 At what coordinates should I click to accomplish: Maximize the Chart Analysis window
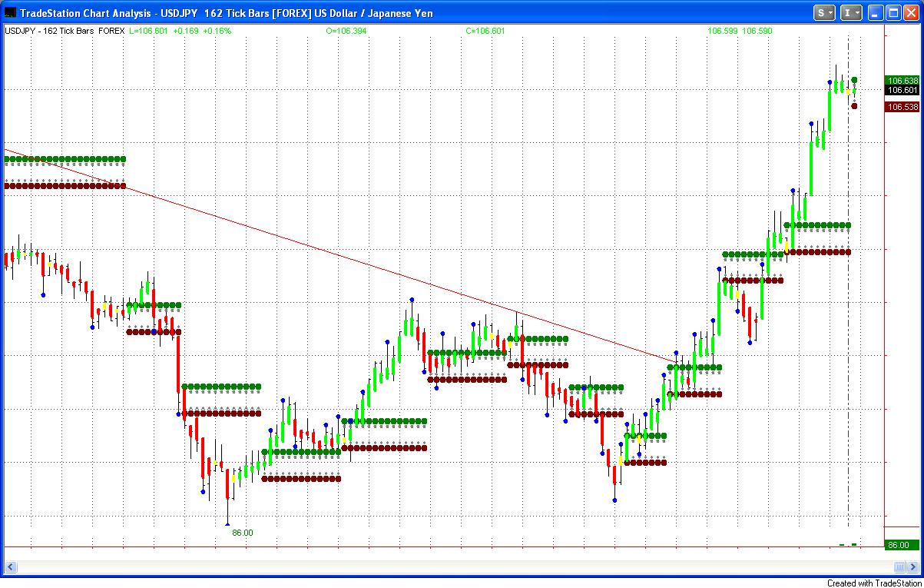coord(893,13)
